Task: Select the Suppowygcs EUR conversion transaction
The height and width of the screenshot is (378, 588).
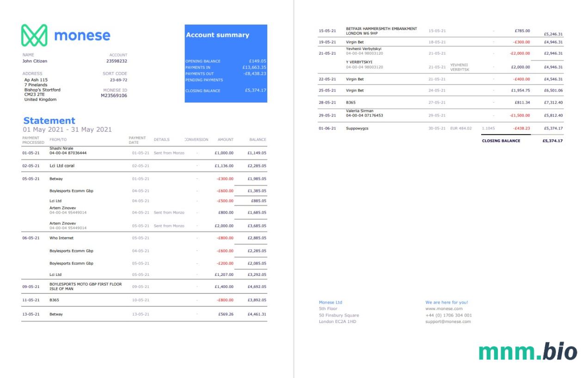Action: pos(357,128)
